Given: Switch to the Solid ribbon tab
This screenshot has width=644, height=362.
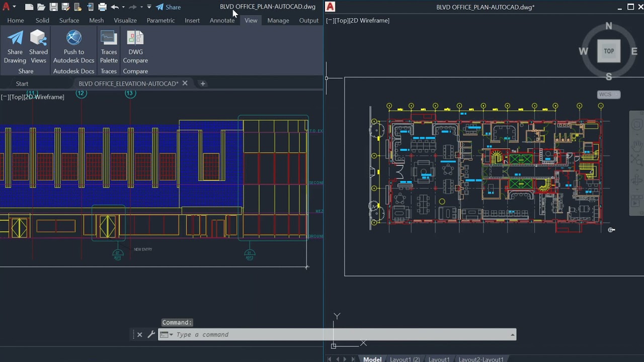Looking at the screenshot, I should click(x=42, y=21).
